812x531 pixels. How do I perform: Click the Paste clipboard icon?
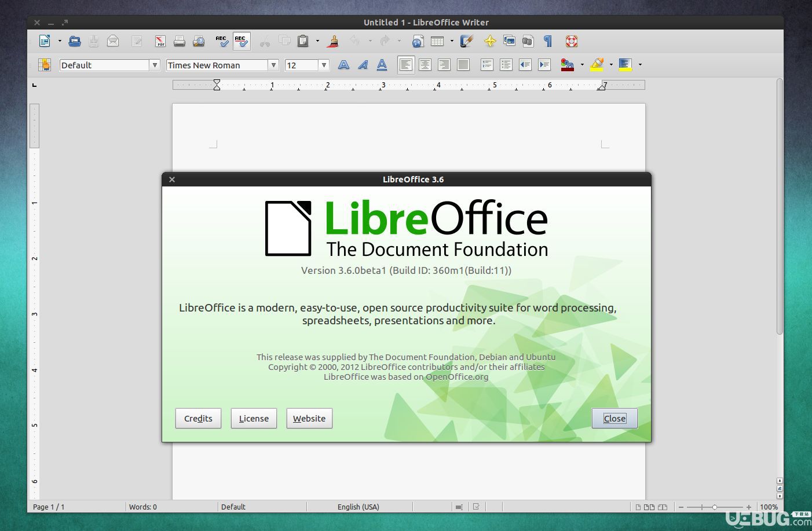tap(303, 41)
